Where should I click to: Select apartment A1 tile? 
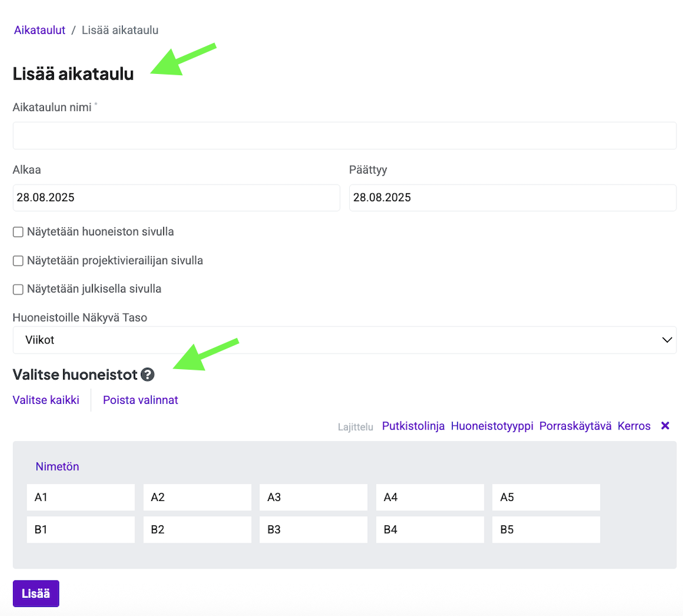[80, 498]
